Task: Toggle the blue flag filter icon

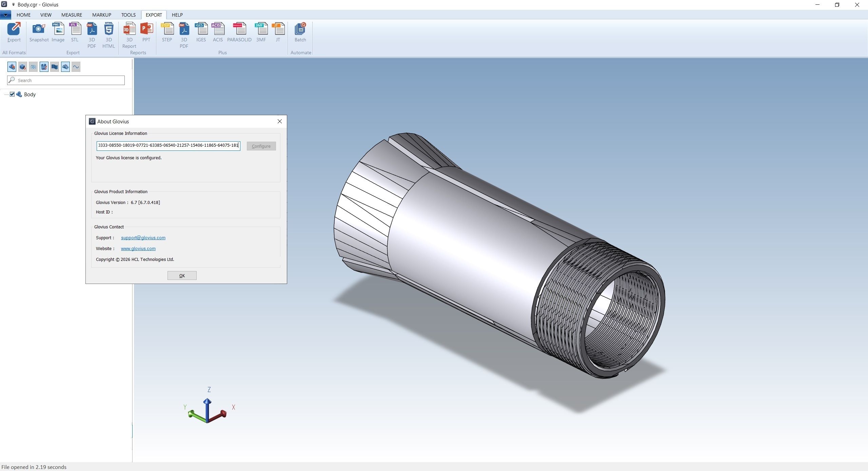Action: pos(55,67)
